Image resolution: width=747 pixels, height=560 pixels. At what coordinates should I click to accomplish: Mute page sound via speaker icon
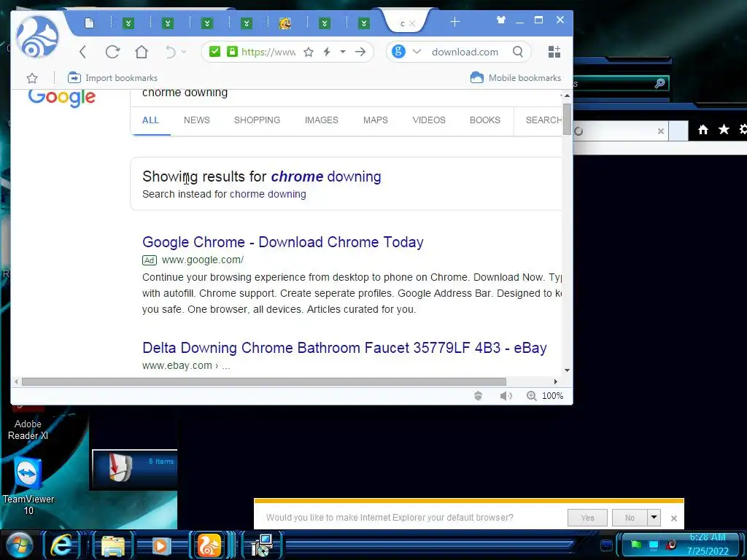tap(506, 396)
